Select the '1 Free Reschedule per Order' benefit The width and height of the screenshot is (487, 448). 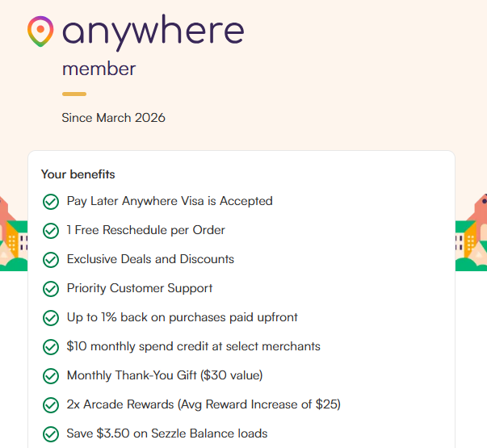point(145,230)
